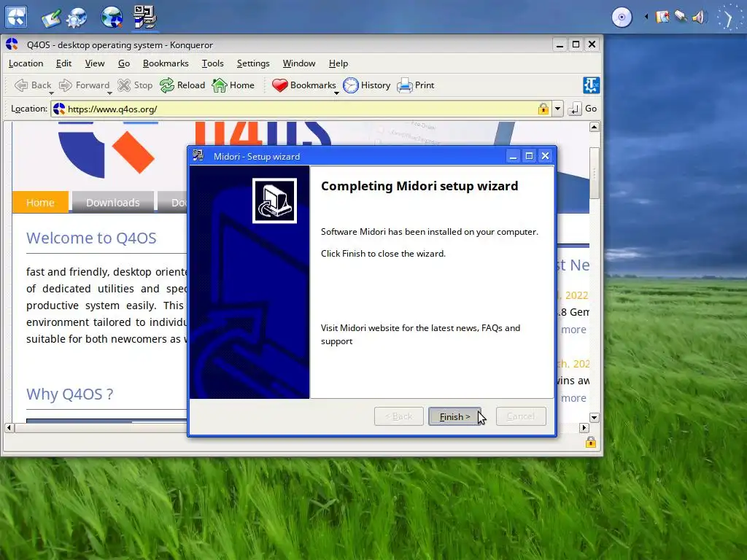Open the Settings menu
747x560 pixels.
click(x=253, y=63)
